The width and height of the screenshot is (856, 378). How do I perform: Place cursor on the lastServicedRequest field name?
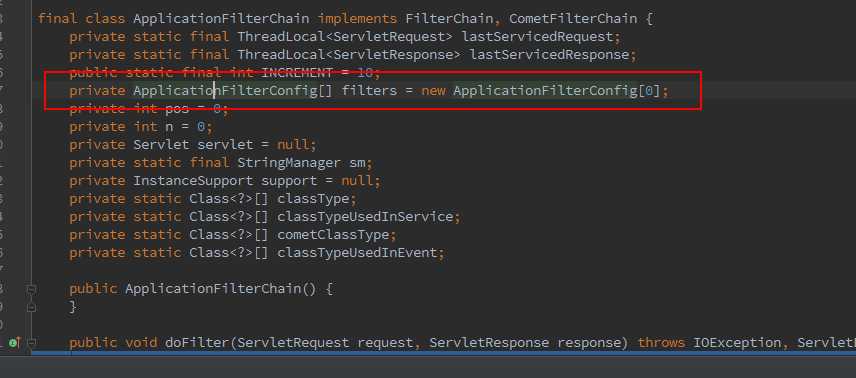(x=537, y=37)
